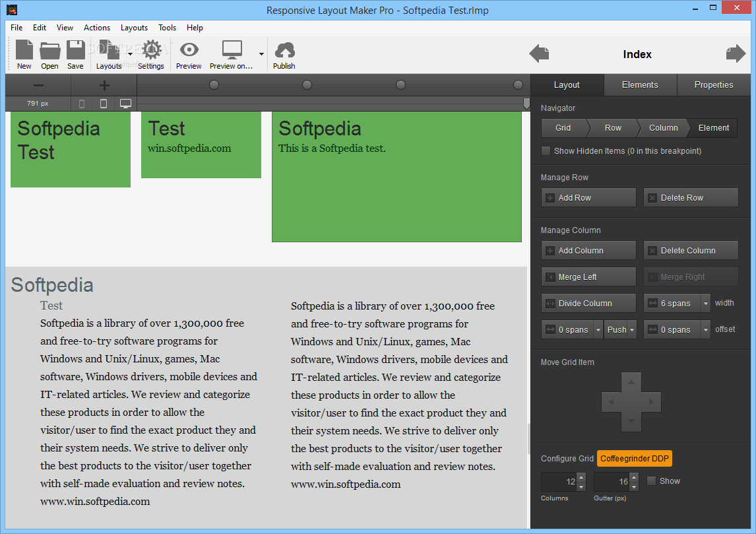Click the Delete Column button

tap(691, 251)
